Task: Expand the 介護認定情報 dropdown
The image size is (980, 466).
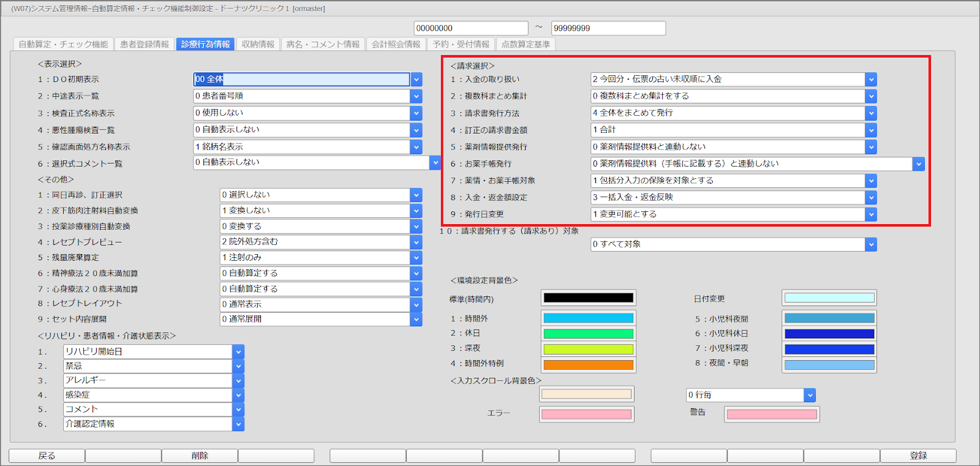Action: pyautogui.click(x=239, y=424)
